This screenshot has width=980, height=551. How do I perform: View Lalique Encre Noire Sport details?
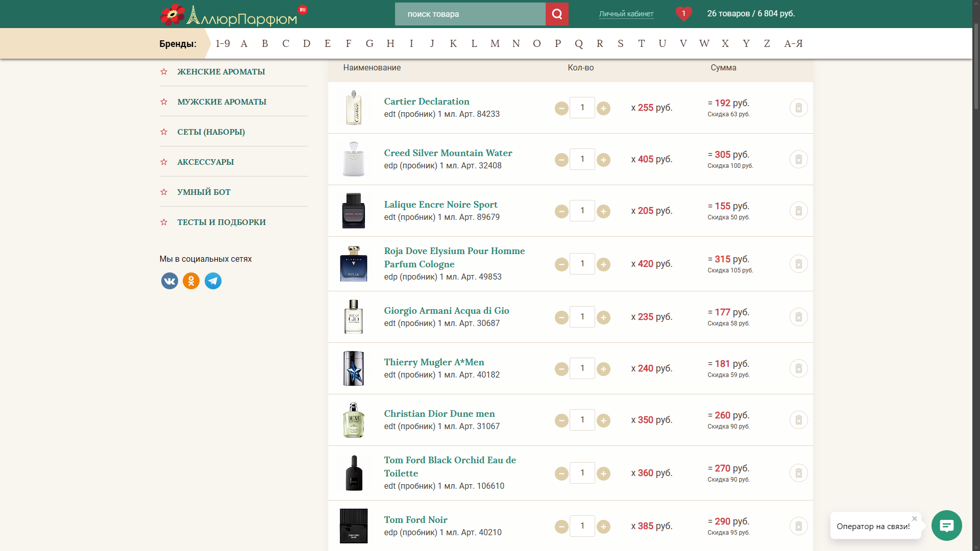[x=440, y=205]
